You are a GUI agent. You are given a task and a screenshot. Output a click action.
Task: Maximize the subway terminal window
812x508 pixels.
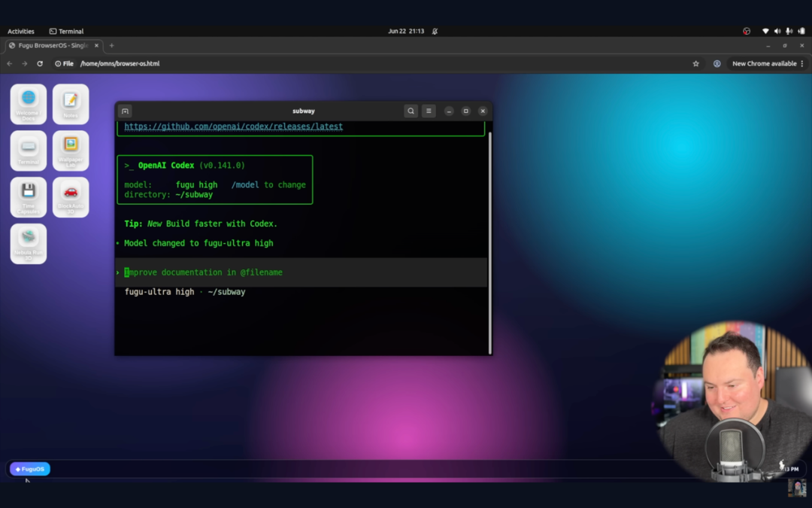[466, 111]
